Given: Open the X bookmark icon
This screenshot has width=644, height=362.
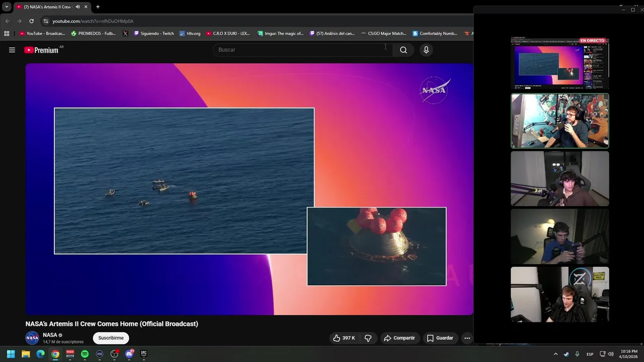Looking at the screenshot, I should click(x=125, y=34).
